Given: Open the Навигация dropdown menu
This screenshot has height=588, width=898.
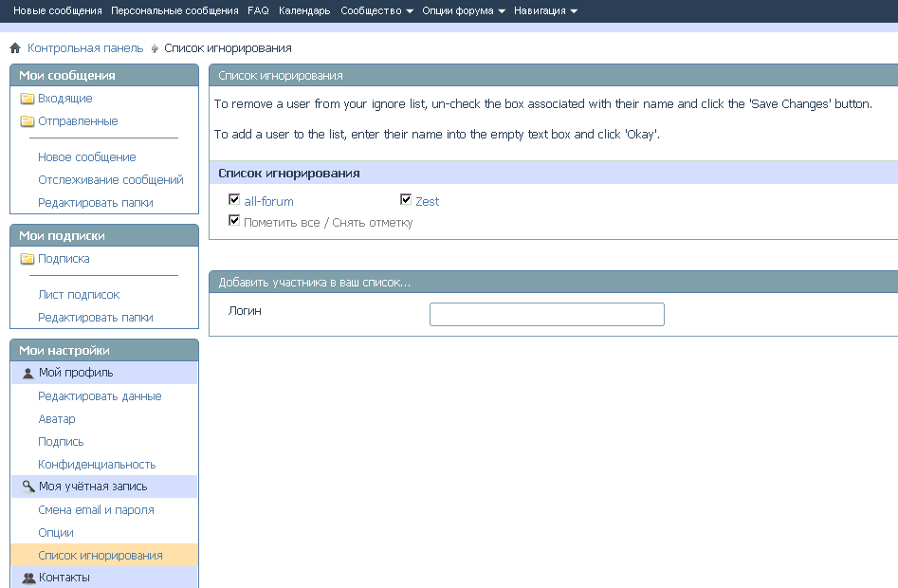Looking at the screenshot, I should [545, 10].
